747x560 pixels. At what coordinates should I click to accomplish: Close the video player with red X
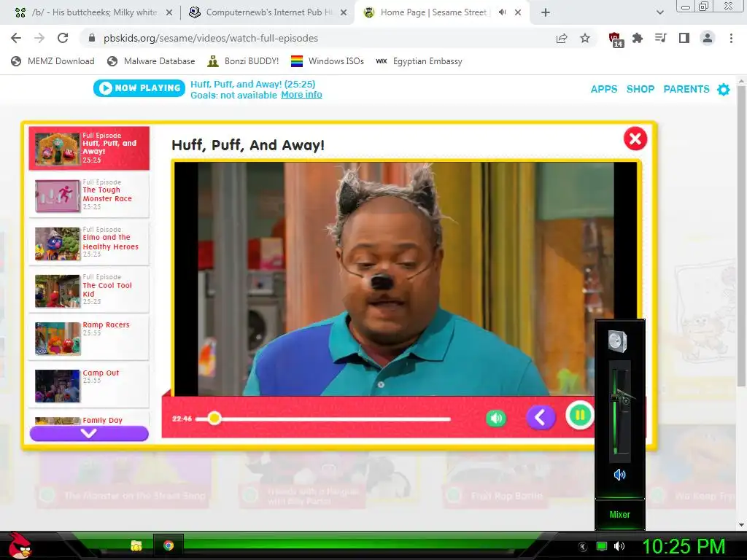pyautogui.click(x=635, y=139)
